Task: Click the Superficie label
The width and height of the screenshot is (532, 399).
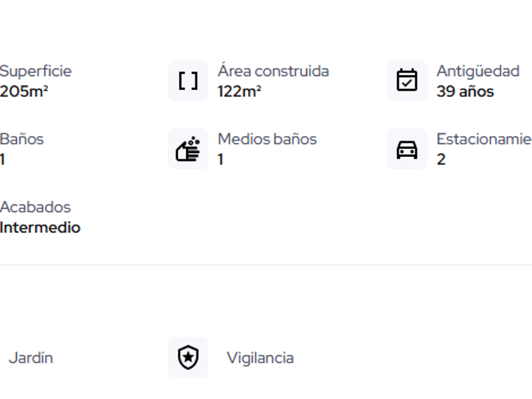Action: click(35, 71)
